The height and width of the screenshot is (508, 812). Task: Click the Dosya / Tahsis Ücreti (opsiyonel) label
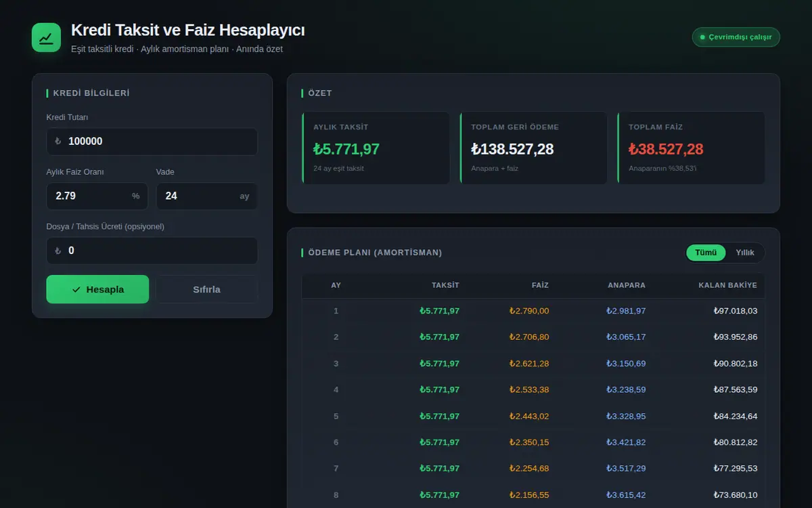[x=105, y=226]
